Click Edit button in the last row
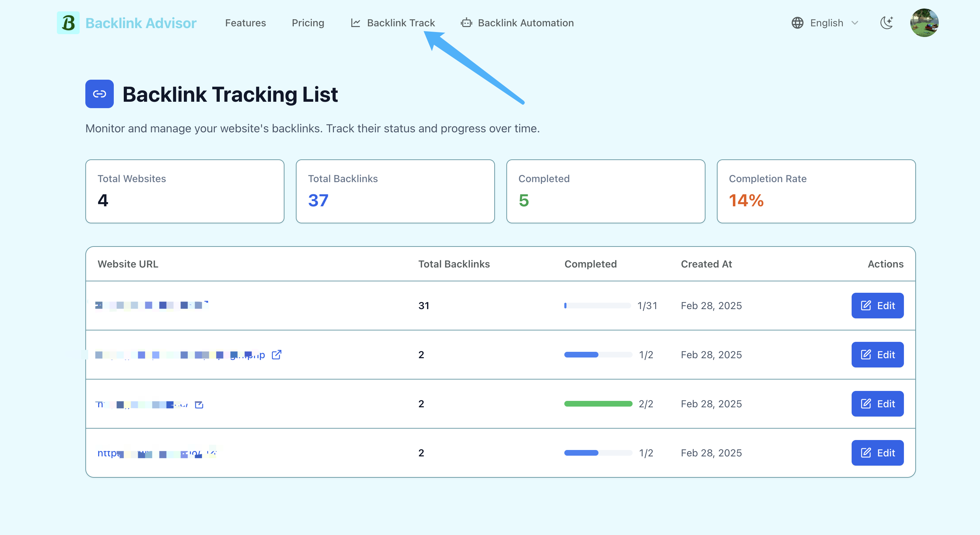 pos(877,453)
